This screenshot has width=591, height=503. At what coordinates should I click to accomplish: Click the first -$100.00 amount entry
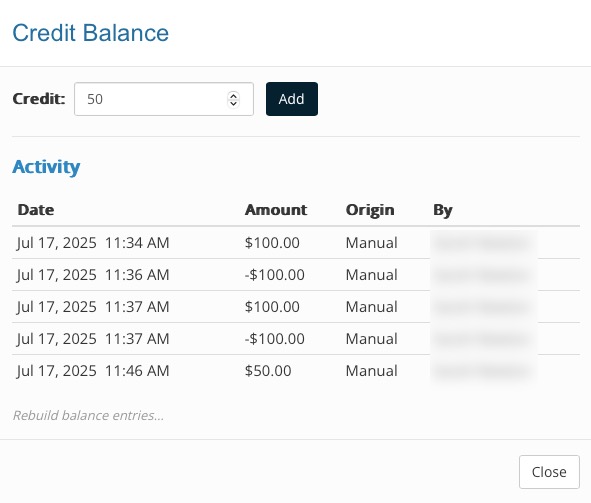(274, 275)
